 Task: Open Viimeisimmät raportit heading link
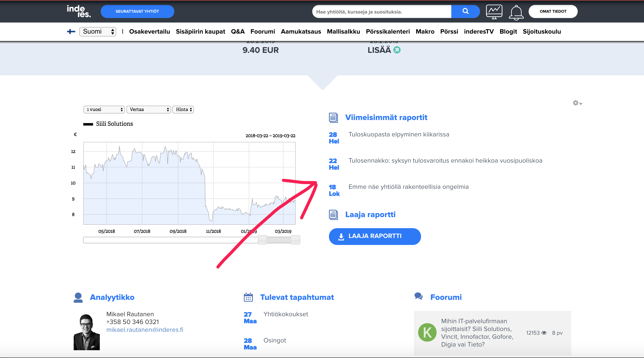click(x=386, y=117)
